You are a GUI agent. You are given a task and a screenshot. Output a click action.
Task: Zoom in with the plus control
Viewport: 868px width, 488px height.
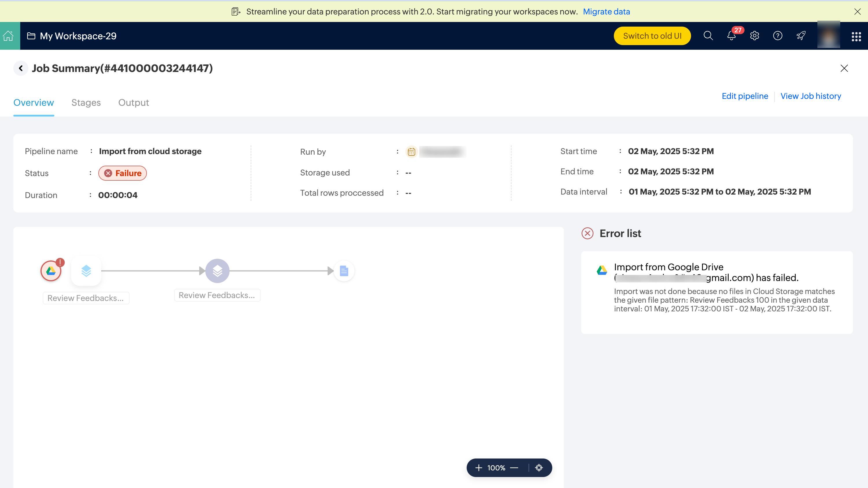pyautogui.click(x=479, y=468)
